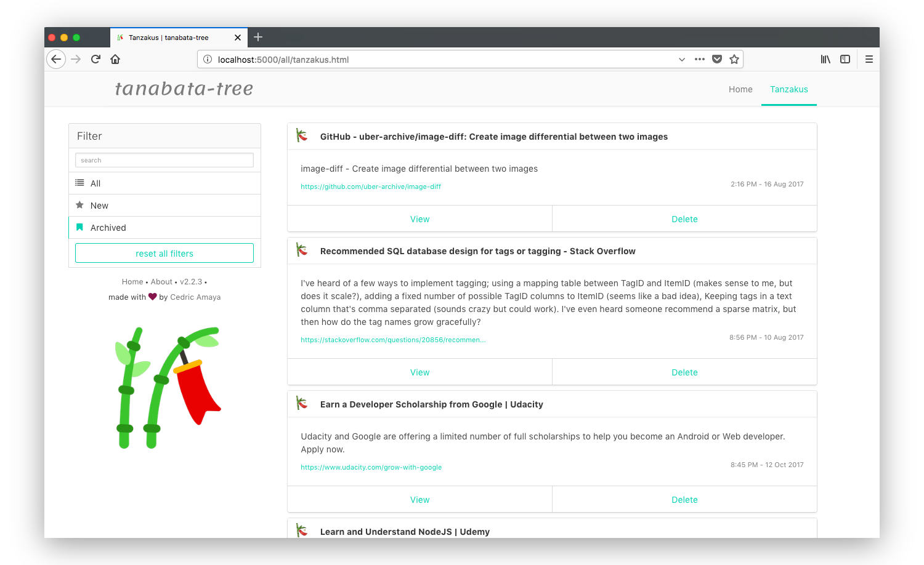This screenshot has width=924, height=565.
Task: Delete the GitHub image-diff tanzaku
Action: 684,219
